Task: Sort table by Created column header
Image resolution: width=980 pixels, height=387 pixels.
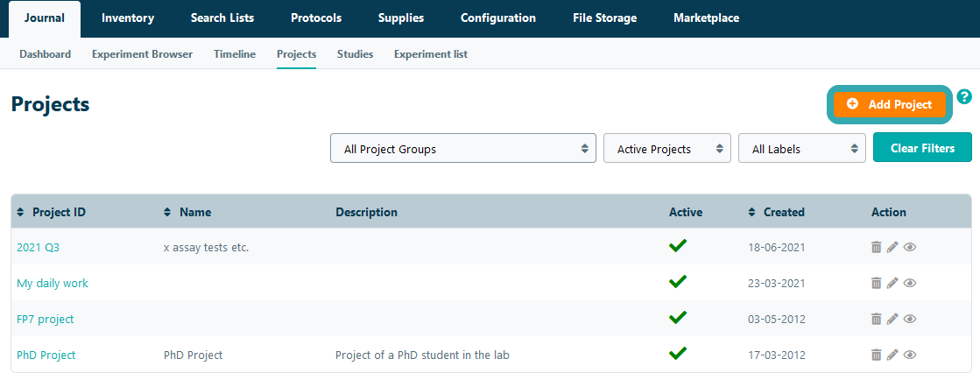Action: coord(783,212)
